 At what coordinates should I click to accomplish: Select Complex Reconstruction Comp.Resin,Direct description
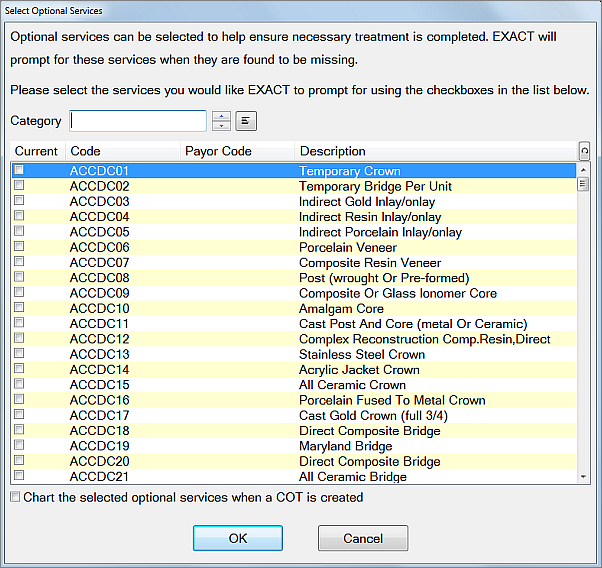coord(425,339)
